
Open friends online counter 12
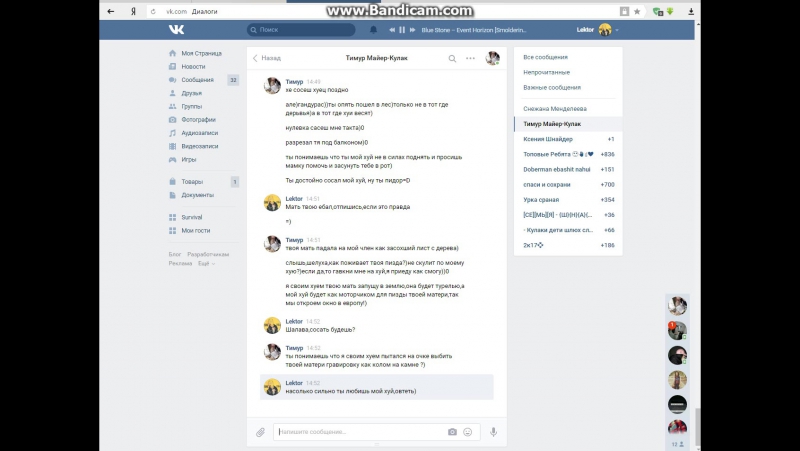pyautogui.click(x=678, y=444)
